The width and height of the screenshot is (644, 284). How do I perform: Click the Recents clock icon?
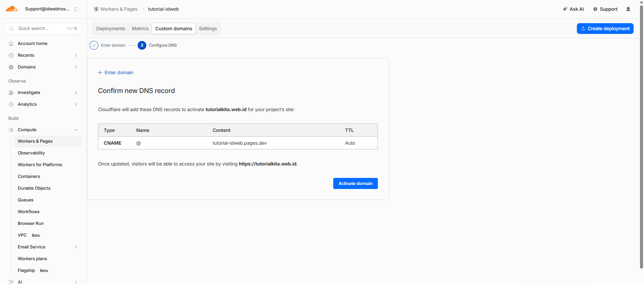click(x=11, y=55)
